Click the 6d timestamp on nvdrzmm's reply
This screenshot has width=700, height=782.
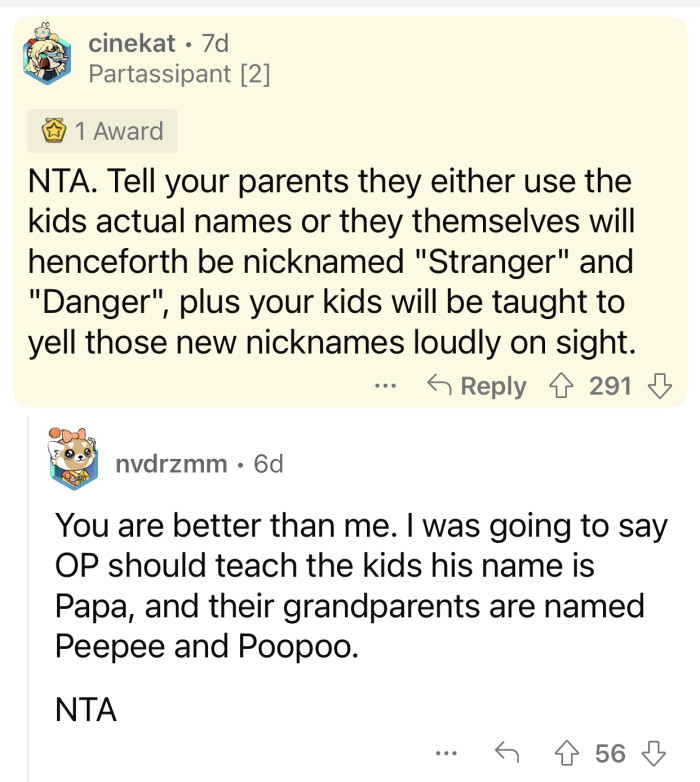point(269,464)
